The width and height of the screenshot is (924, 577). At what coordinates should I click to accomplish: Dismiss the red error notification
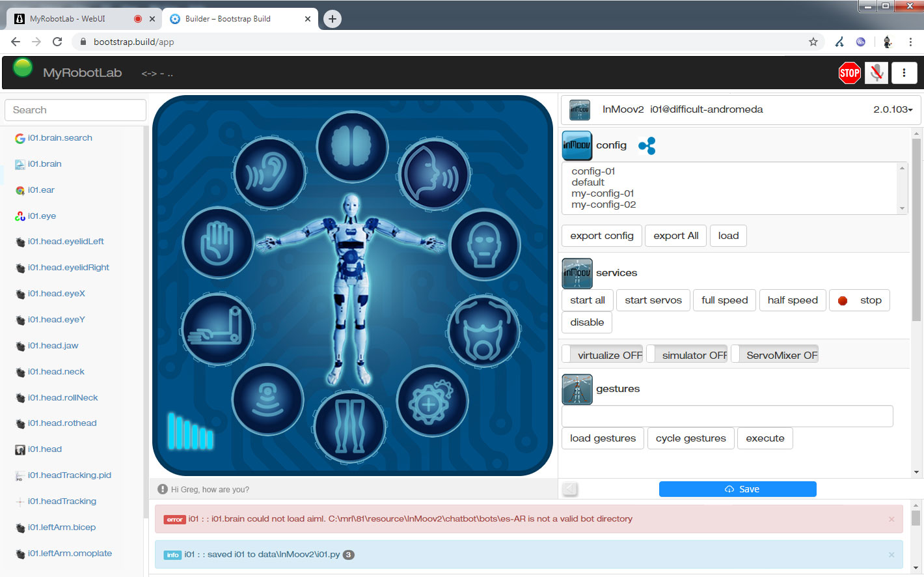click(x=891, y=519)
